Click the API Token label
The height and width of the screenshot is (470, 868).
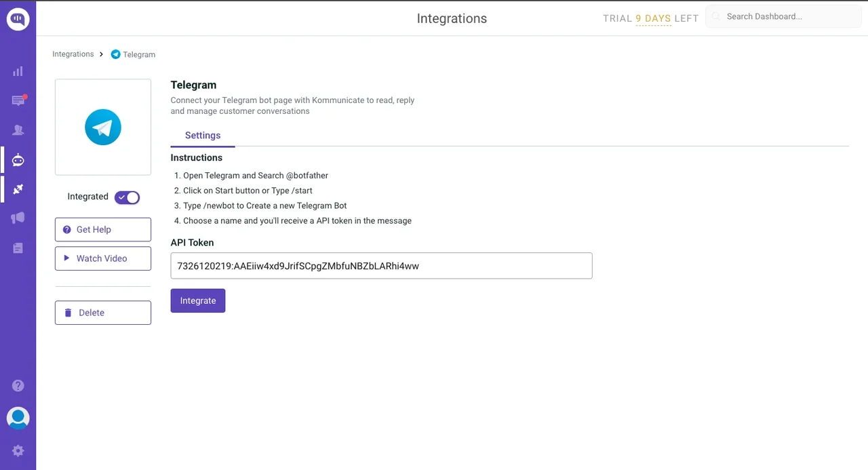193,242
